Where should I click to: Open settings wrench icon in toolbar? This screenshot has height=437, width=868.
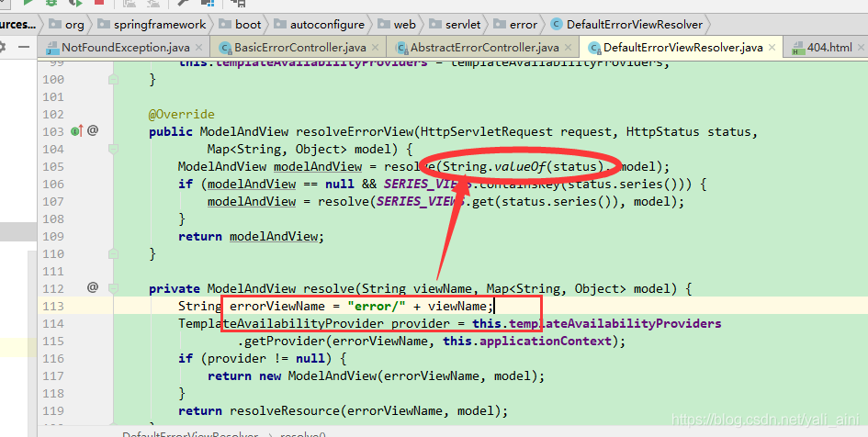pos(183,2)
